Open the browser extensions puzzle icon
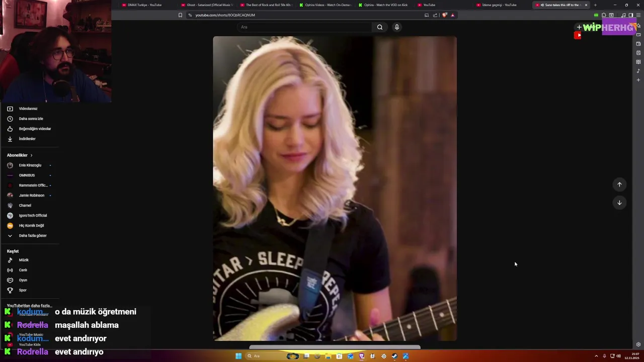Viewport: 644px width, 362px height. (604, 15)
